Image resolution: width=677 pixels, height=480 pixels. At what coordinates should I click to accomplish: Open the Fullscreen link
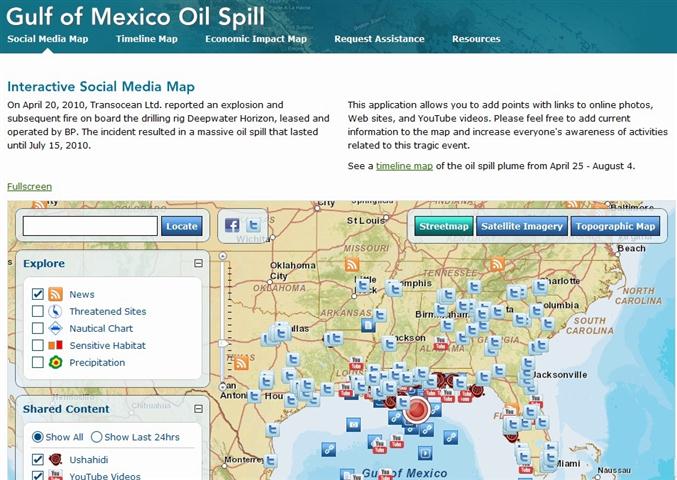tap(29, 186)
